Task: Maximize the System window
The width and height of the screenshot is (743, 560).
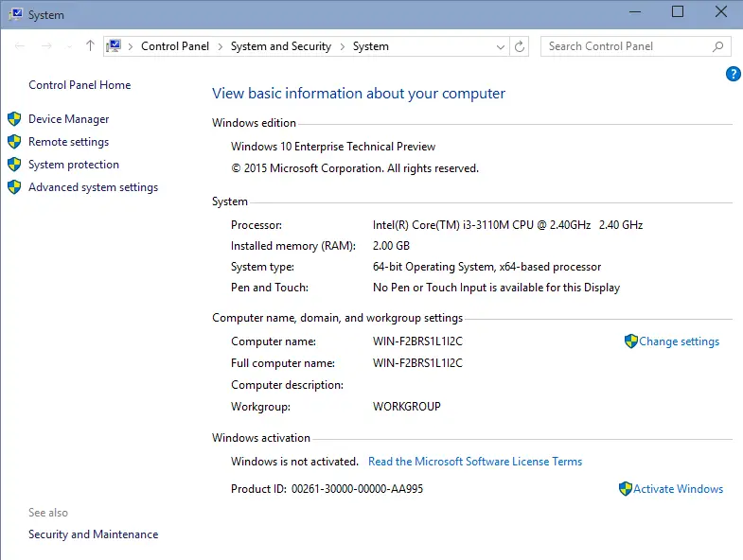Action: pos(678,12)
